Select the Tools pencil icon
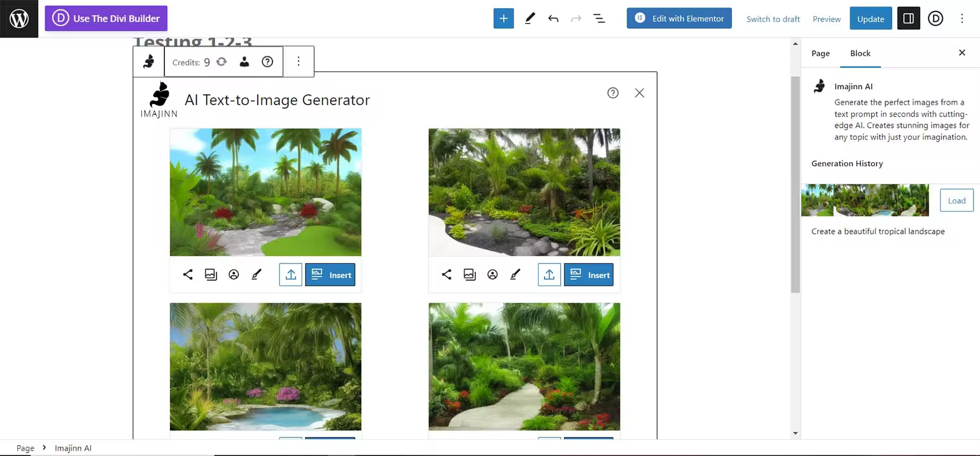 point(530,19)
